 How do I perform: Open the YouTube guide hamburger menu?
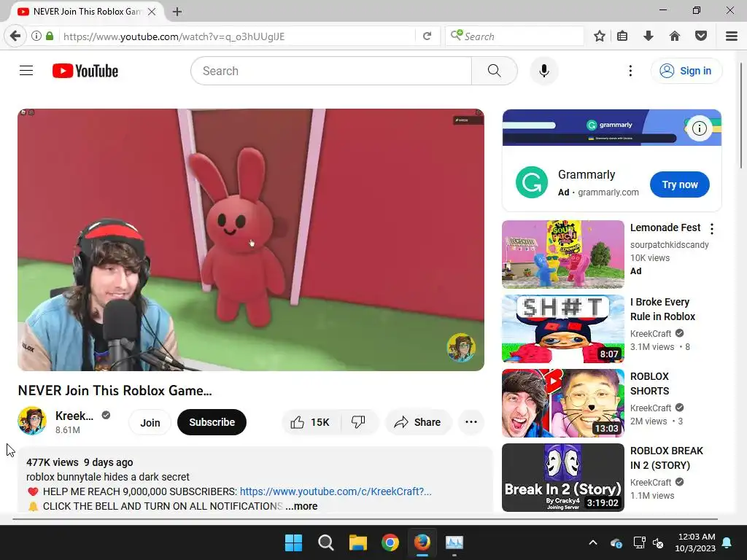26,71
